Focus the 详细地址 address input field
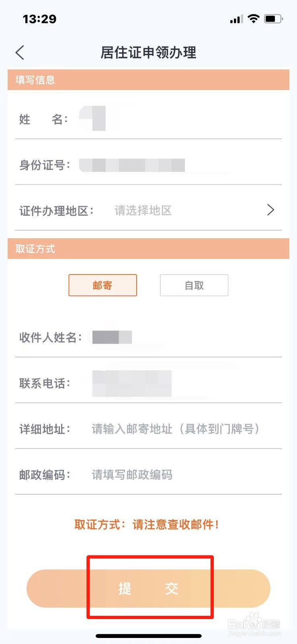The width and height of the screenshot is (297, 644). [x=176, y=429]
